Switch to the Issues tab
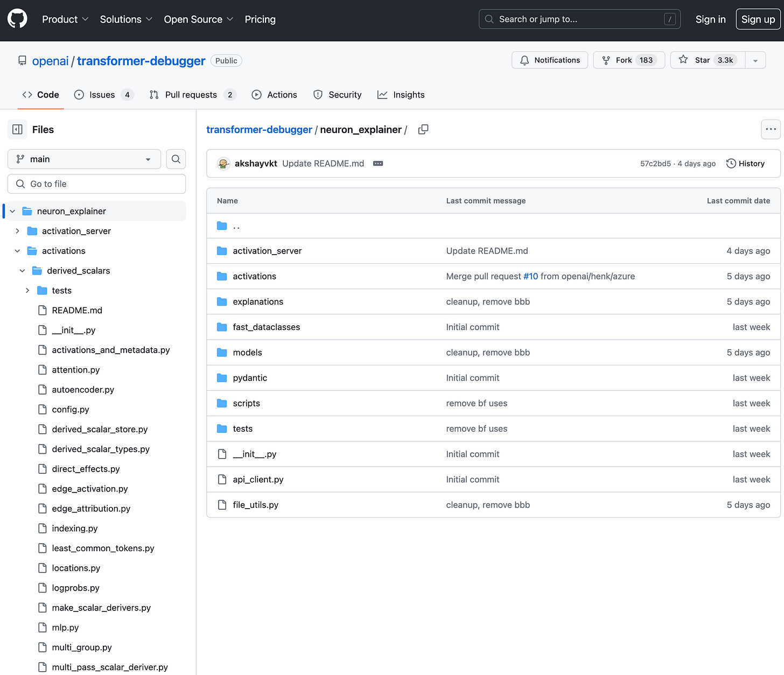Image resolution: width=784 pixels, height=675 pixels. [x=103, y=95]
